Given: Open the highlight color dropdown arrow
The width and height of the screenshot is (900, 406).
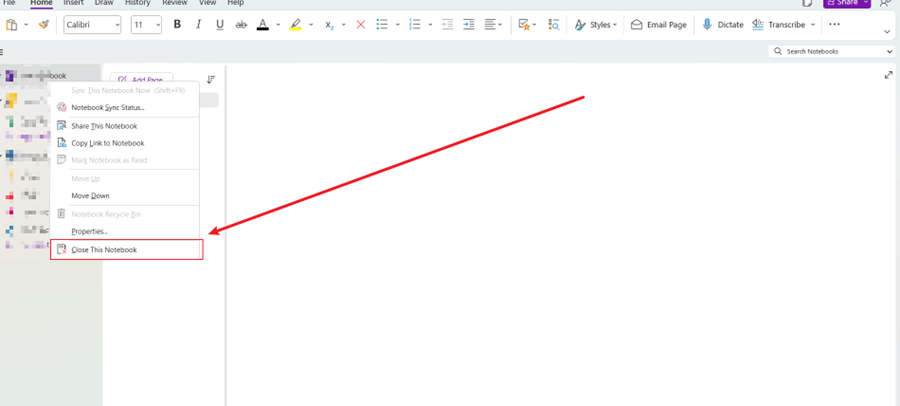Looking at the screenshot, I should [311, 25].
